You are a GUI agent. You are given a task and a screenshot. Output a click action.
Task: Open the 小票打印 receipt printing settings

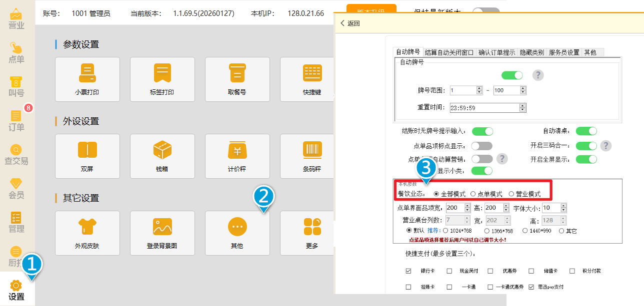point(87,79)
